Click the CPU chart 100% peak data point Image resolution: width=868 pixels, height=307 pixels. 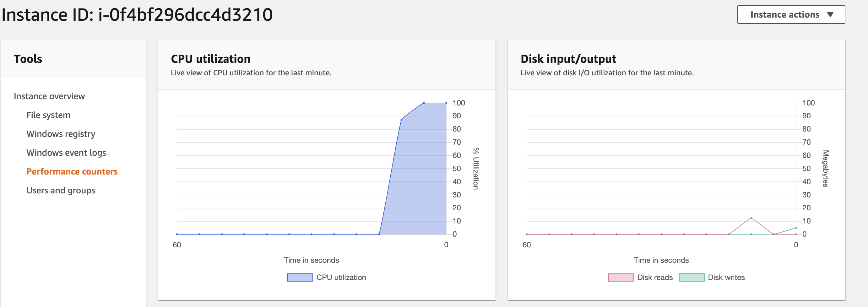tap(424, 103)
